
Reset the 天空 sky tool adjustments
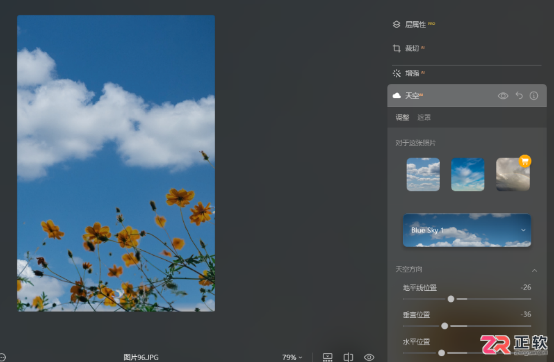(x=519, y=95)
